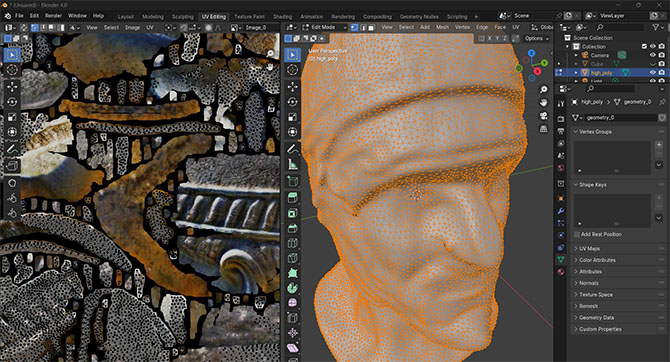Open the Edit Mode dropdown
The width and height of the screenshot is (670, 362).
pos(325,27)
